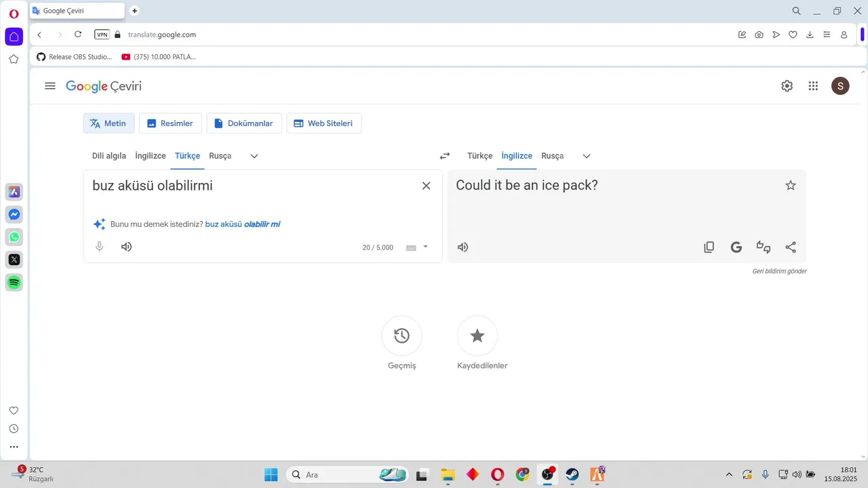
Task: Show hidden system tray icons chevron
Action: [729, 475]
